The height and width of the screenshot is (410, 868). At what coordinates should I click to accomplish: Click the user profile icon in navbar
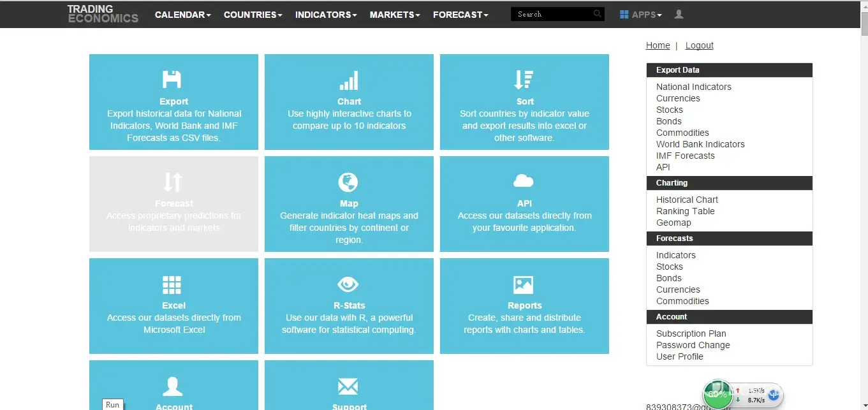(x=679, y=14)
